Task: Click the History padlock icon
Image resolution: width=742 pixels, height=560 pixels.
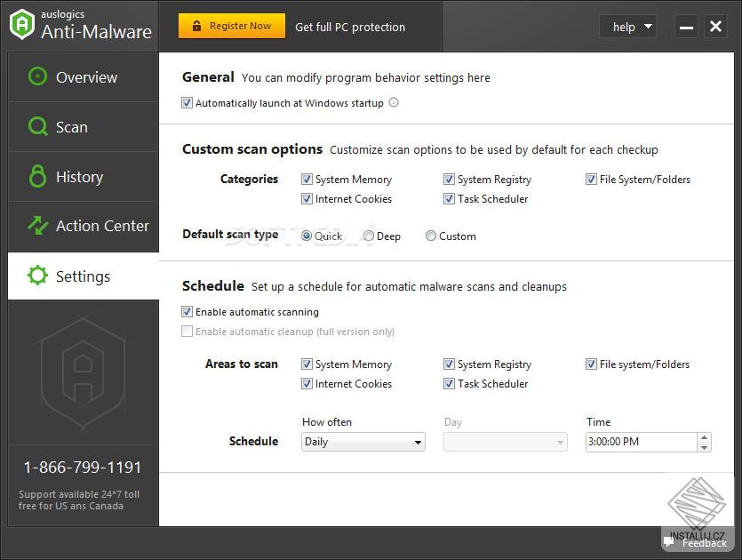Action: [37, 176]
